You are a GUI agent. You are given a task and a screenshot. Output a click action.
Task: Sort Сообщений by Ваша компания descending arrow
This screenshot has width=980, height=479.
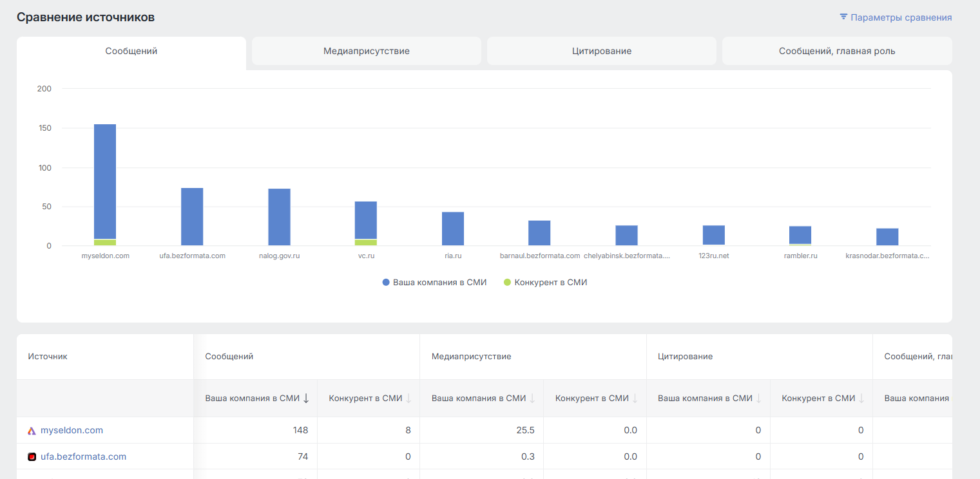[306, 398]
